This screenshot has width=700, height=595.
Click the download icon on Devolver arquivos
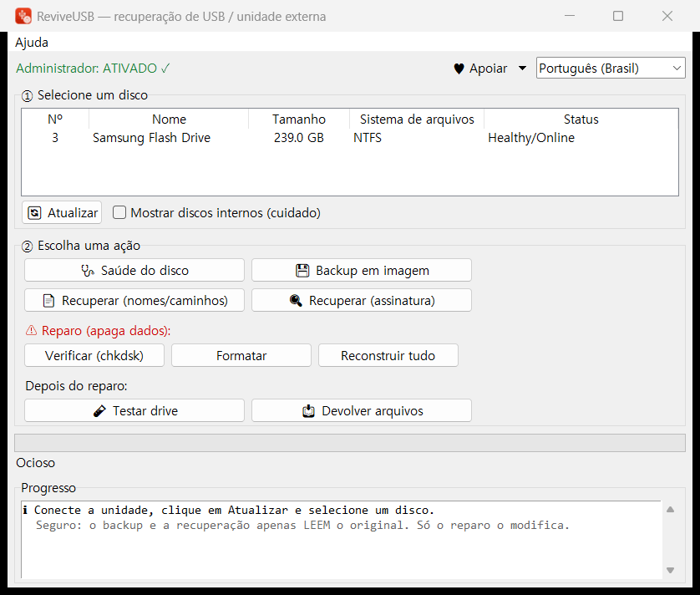[308, 411]
